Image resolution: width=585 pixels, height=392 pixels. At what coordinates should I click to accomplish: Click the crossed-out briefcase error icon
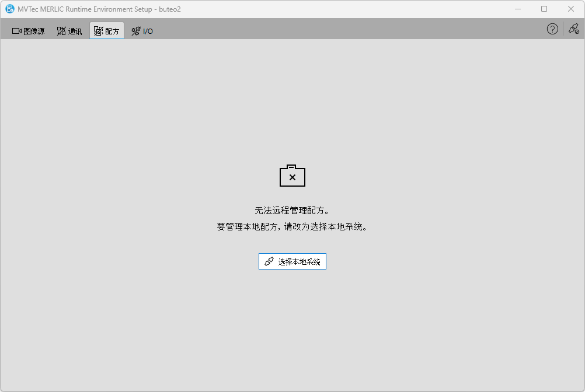[292, 176]
